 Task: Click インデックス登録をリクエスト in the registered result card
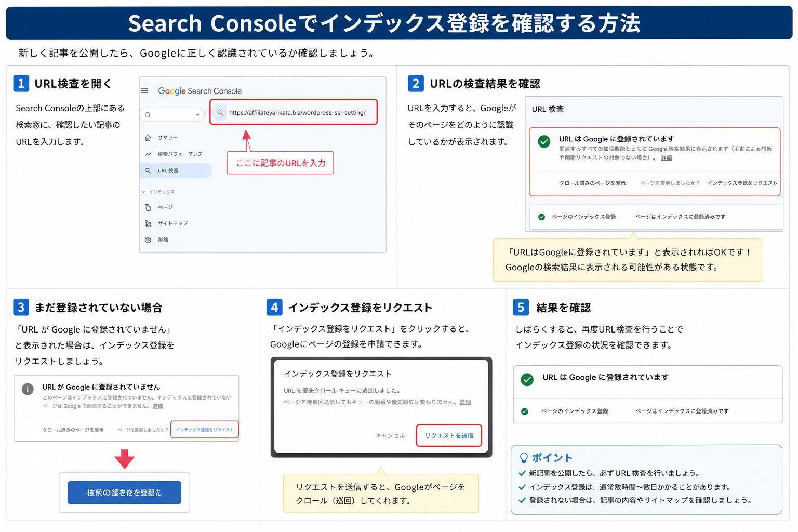coord(742,183)
